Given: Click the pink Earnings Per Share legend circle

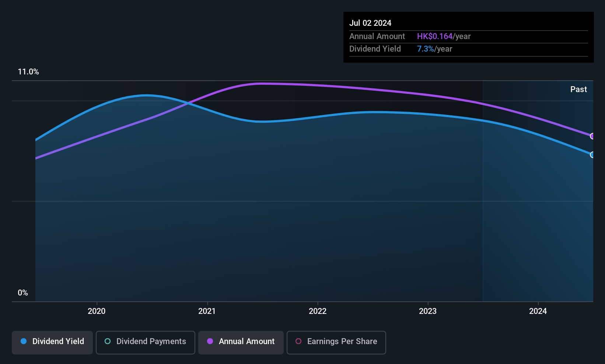Looking at the screenshot, I should 298,341.
